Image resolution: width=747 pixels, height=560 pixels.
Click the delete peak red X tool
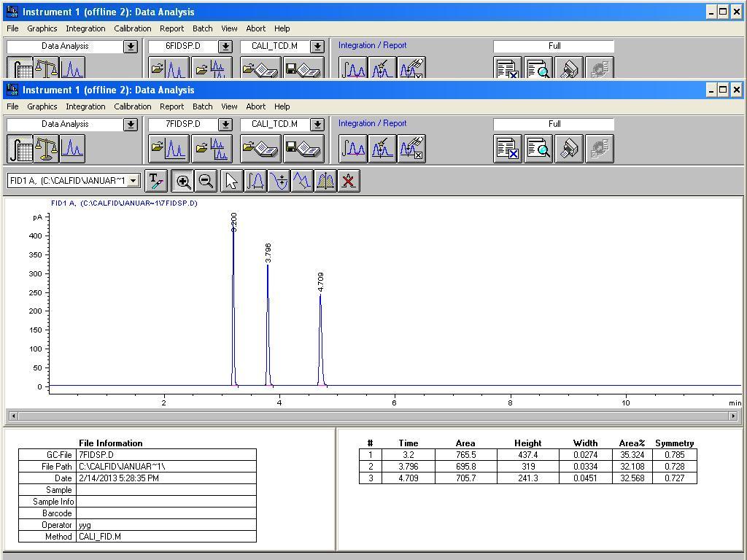349,182
